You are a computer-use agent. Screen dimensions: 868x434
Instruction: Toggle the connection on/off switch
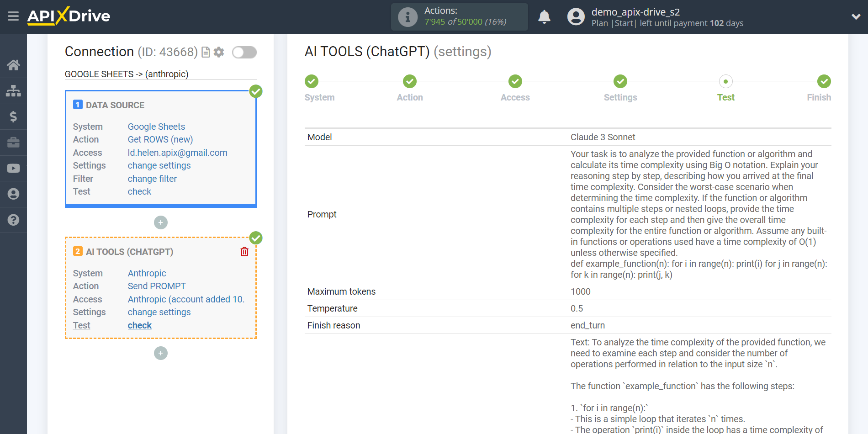pos(244,52)
